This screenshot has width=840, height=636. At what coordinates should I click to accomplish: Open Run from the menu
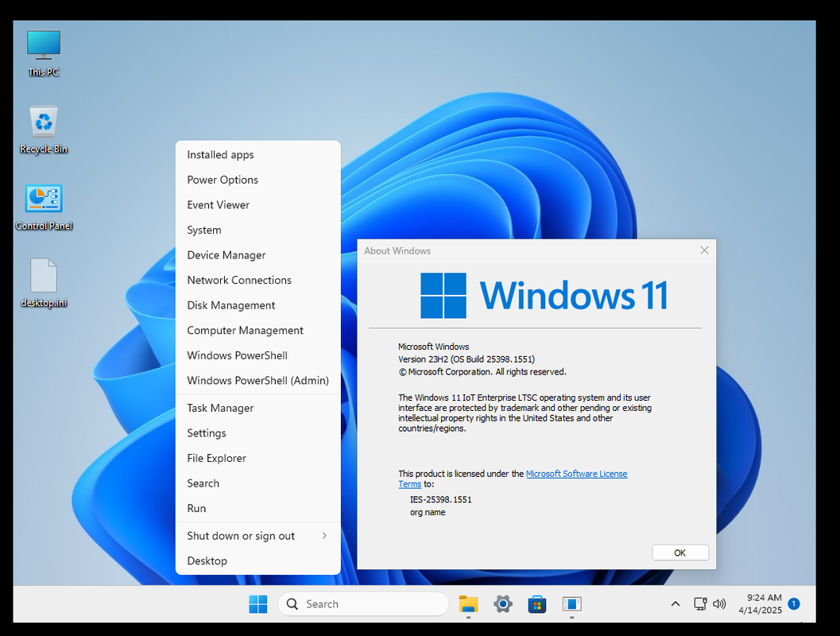click(x=258, y=509)
